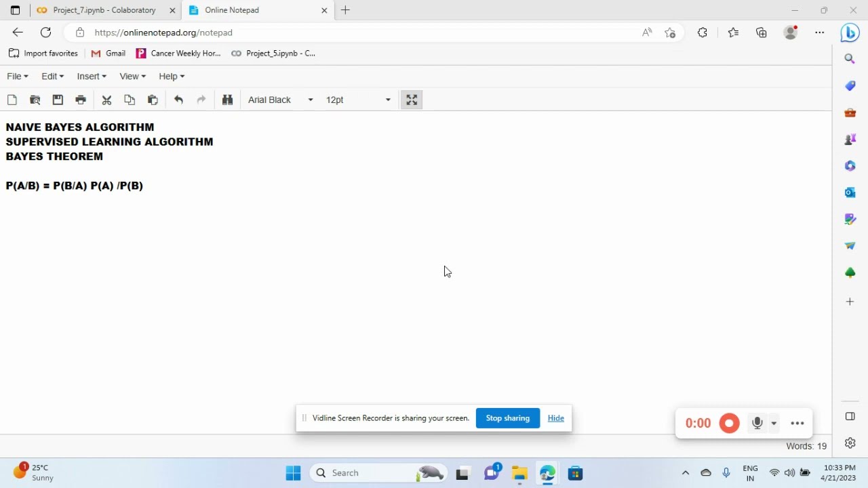
Task: Click the taskbar Search box
Action: (378, 473)
